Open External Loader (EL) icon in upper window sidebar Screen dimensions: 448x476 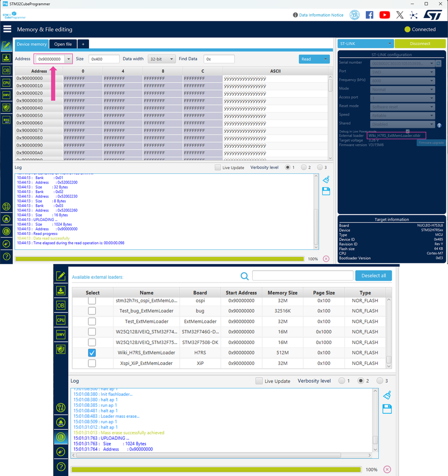tap(6, 231)
